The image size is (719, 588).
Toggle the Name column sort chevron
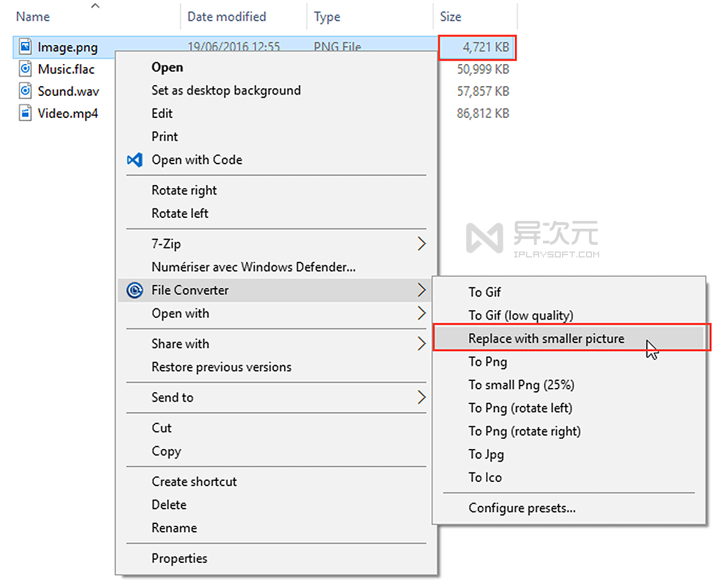(95, 5)
